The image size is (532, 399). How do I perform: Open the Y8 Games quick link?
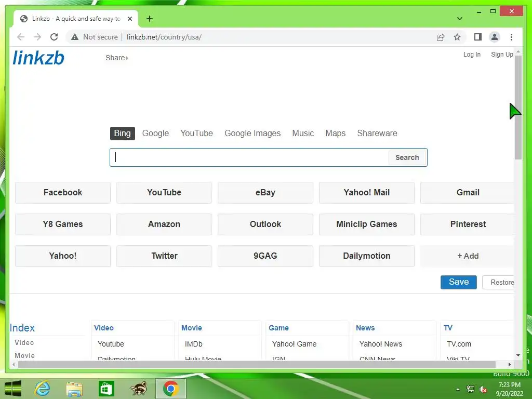click(x=63, y=224)
